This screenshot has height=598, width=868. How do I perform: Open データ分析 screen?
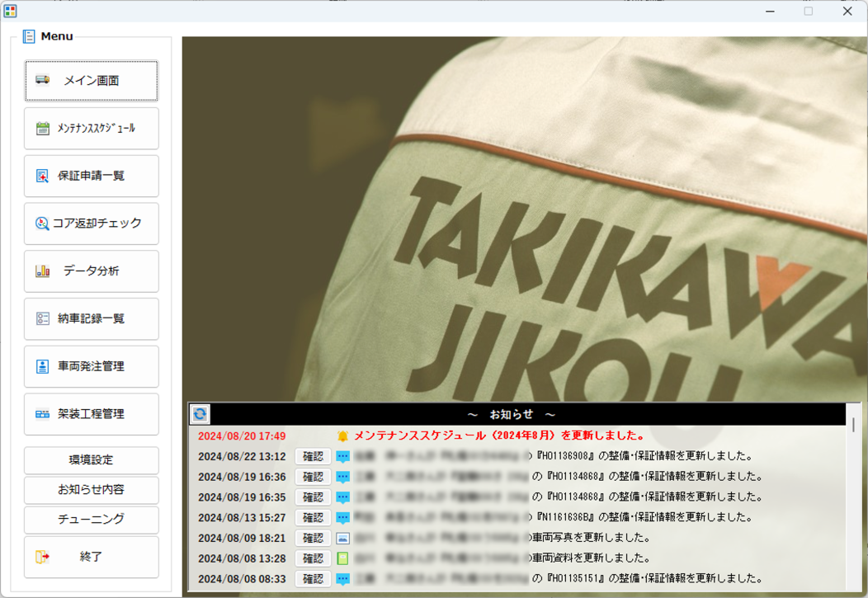point(91,271)
